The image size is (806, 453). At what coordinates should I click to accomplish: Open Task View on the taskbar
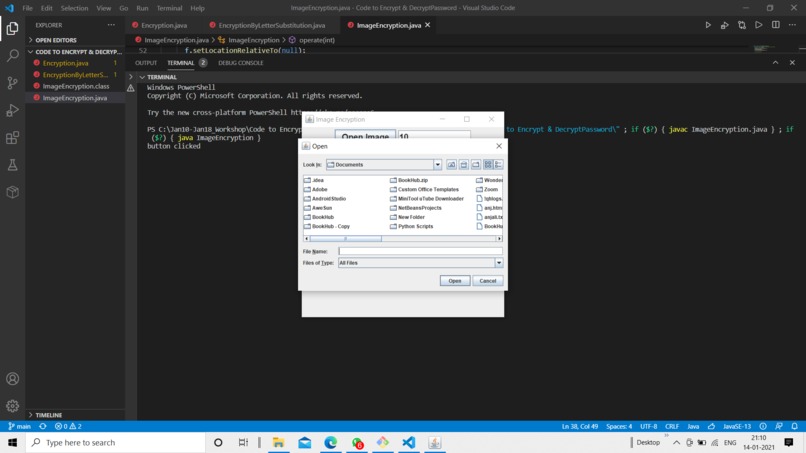click(x=243, y=442)
